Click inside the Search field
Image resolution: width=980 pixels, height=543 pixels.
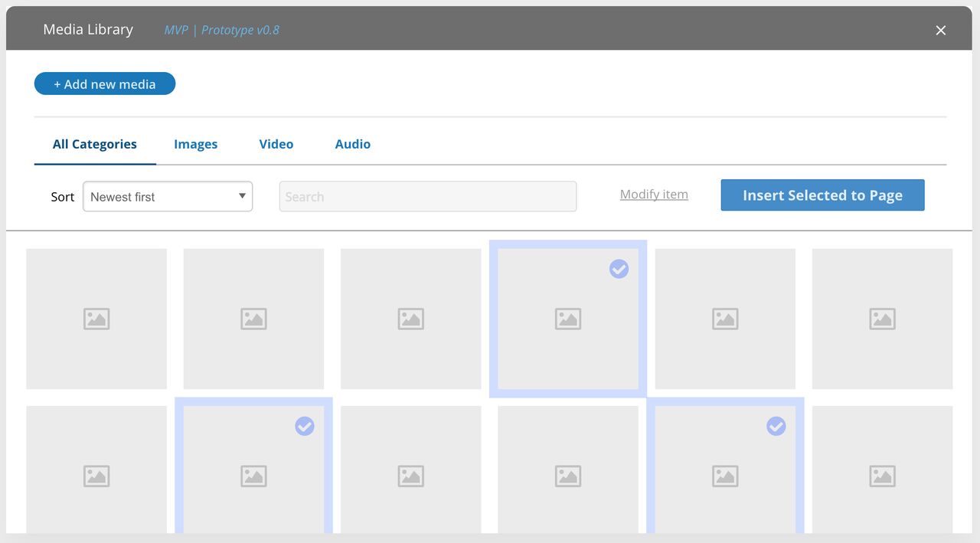tap(427, 196)
